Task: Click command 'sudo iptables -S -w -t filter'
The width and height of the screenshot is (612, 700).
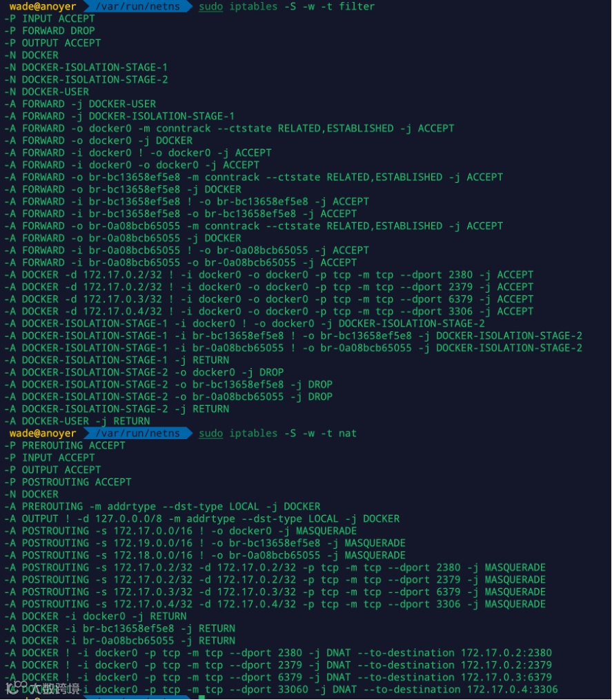Action: (x=286, y=6)
